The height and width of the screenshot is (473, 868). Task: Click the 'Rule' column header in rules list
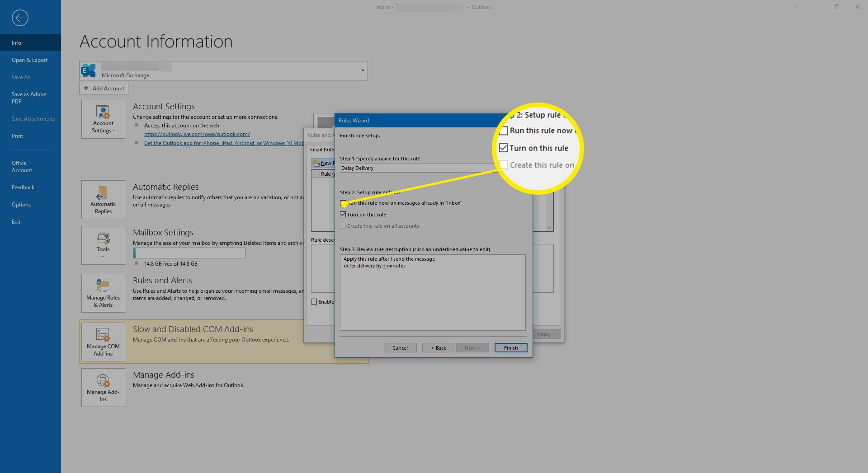[327, 174]
